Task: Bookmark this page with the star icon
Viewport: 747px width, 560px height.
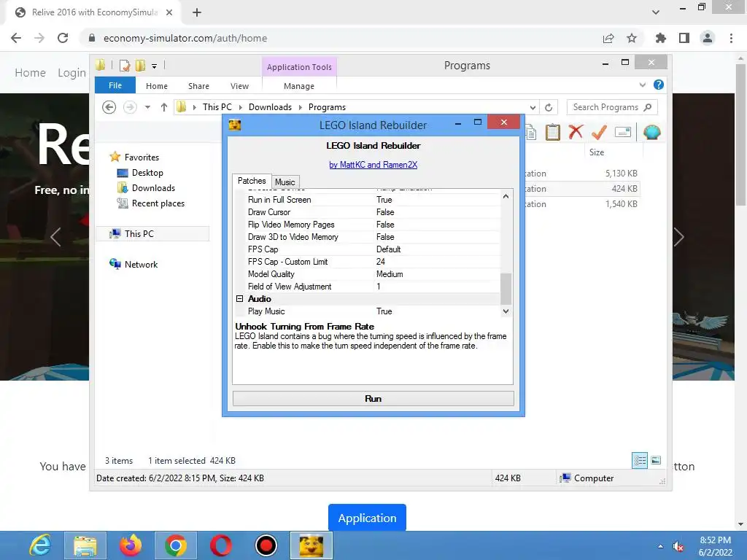Action: click(x=632, y=38)
